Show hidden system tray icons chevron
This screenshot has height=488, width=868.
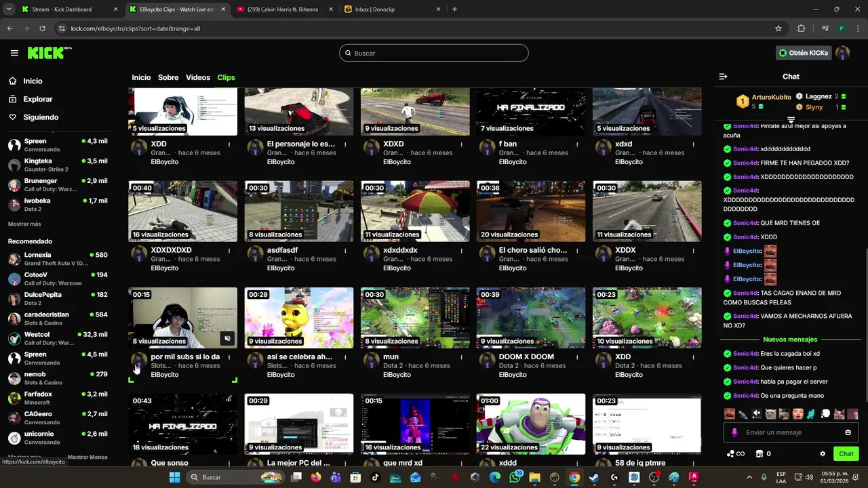(x=749, y=477)
